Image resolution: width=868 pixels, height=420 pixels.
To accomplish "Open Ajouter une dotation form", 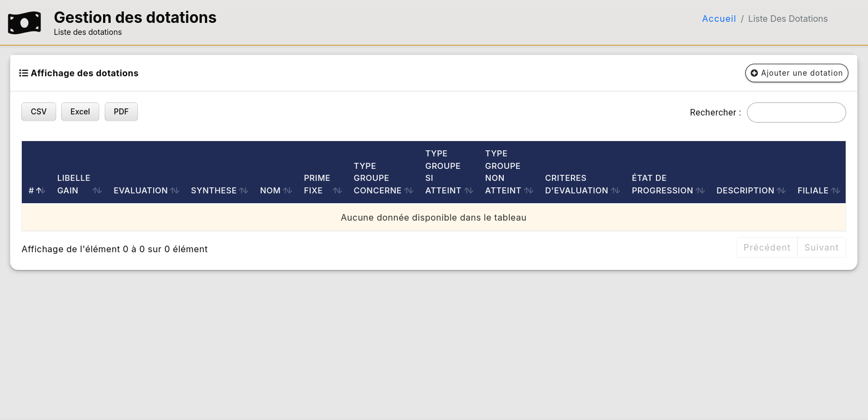I will pos(796,73).
